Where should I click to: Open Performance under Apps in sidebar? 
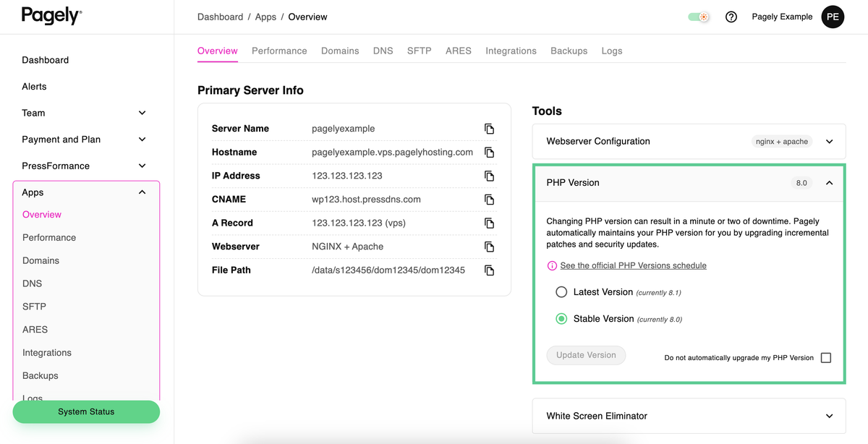click(49, 238)
